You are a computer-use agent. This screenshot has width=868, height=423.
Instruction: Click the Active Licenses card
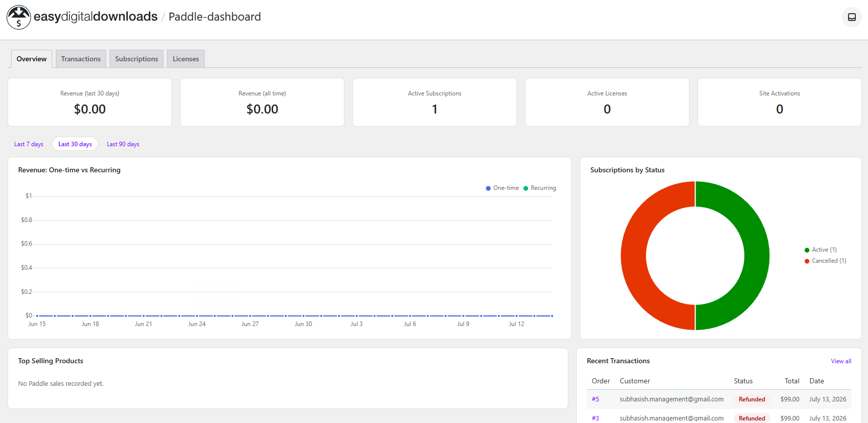(607, 102)
